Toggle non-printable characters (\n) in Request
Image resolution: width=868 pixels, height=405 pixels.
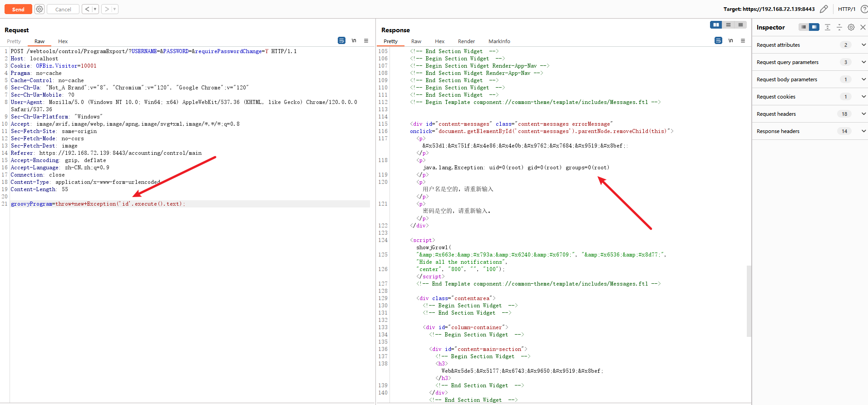[x=354, y=40]
